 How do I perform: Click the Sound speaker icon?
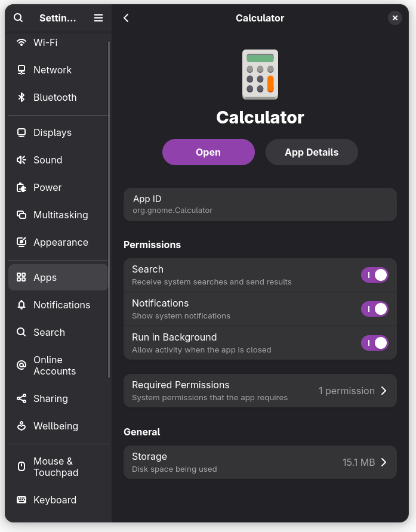click(21, 160)
